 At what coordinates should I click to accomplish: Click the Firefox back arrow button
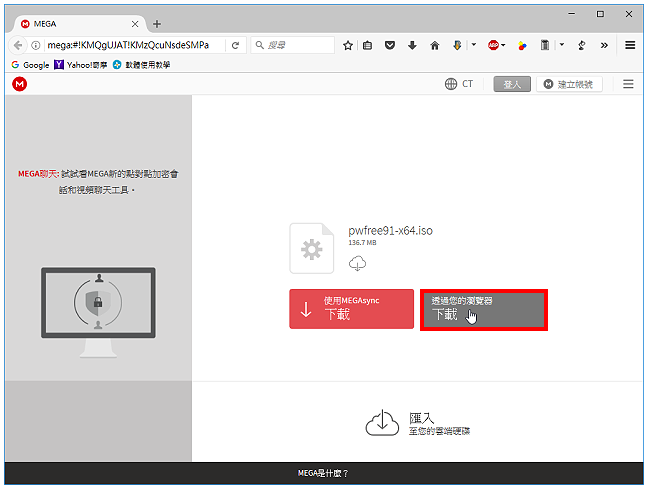click(18, 45)
